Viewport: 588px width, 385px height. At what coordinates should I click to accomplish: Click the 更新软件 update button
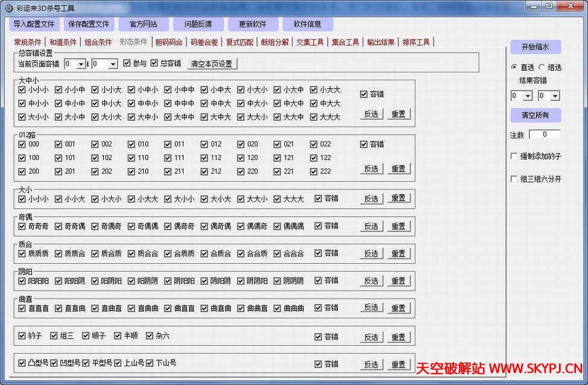tap(253, 24)
